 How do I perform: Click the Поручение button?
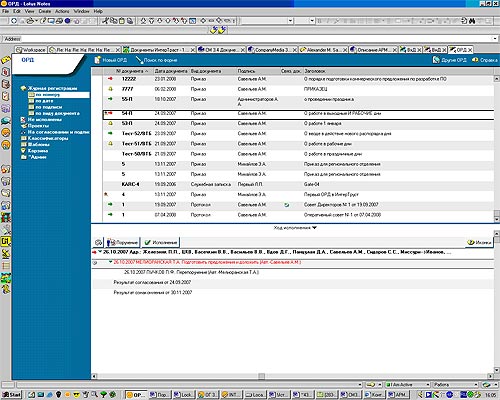click(123, 242)
